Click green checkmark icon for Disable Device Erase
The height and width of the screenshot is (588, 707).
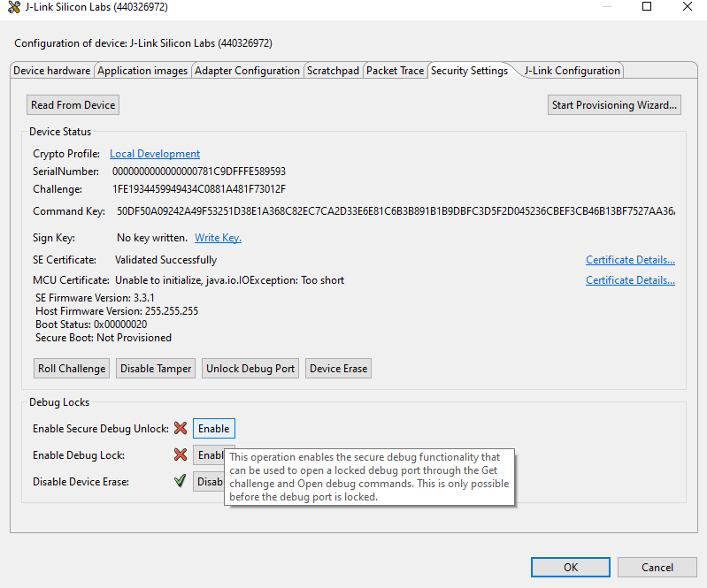pyautogui.click(x=180, y=481)
